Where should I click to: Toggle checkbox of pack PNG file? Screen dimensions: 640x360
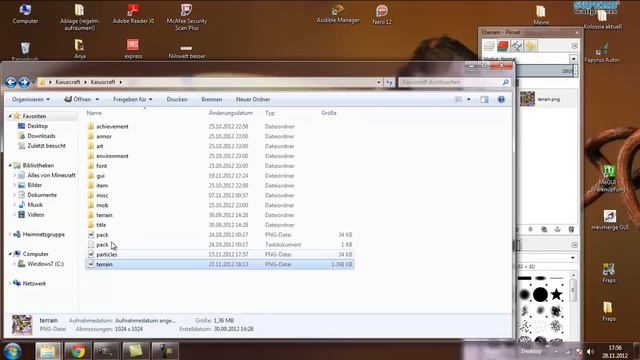(91, 235)
